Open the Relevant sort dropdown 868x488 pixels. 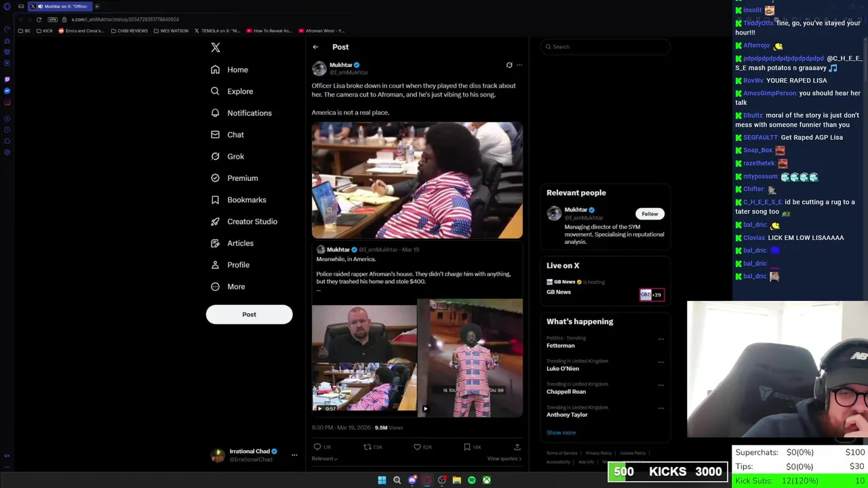[324, 459]
